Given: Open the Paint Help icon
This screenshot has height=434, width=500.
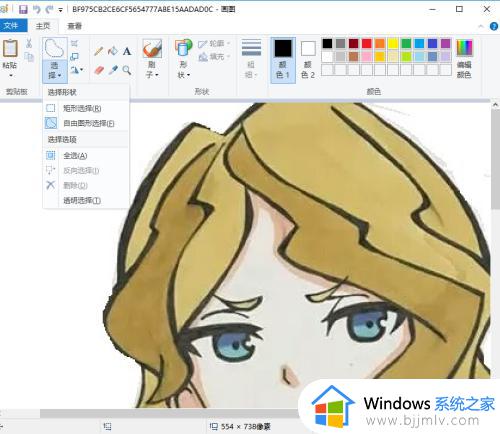Looking at the screenshot, I should pos(494,26).
